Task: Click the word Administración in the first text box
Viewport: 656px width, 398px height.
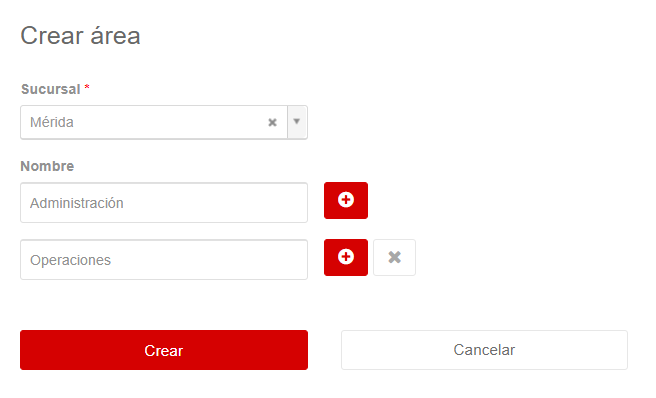Action: 77,203
